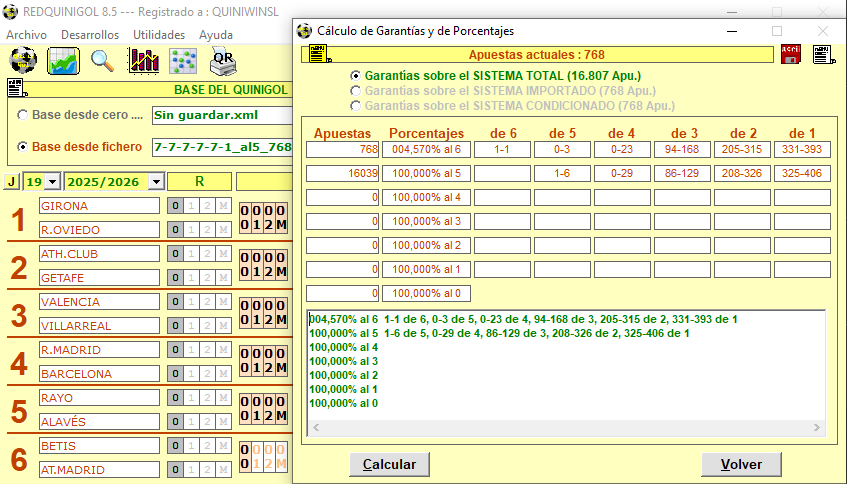Click the 0000/012M grid for match 1
Image resolution: width=847 pixels, height=484 pixels.
(263, 218)
